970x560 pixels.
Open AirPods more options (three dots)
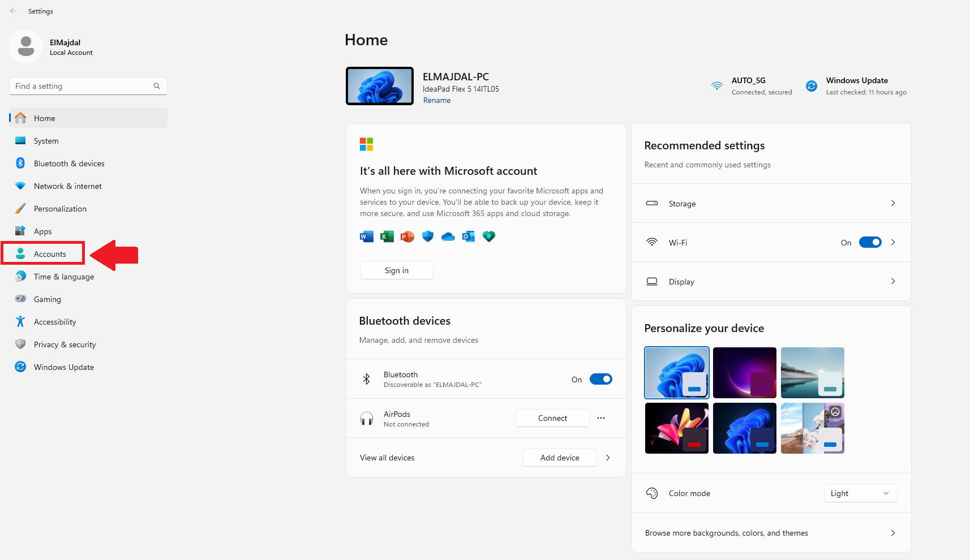tap(601, 418)
